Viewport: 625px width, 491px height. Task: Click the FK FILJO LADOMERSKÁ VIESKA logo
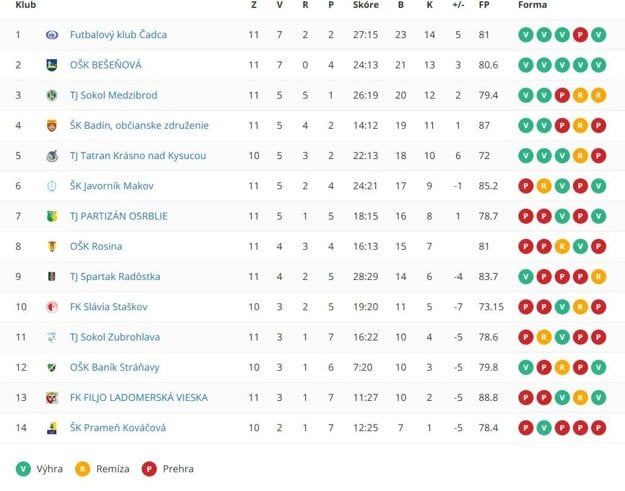pos(52,398)
